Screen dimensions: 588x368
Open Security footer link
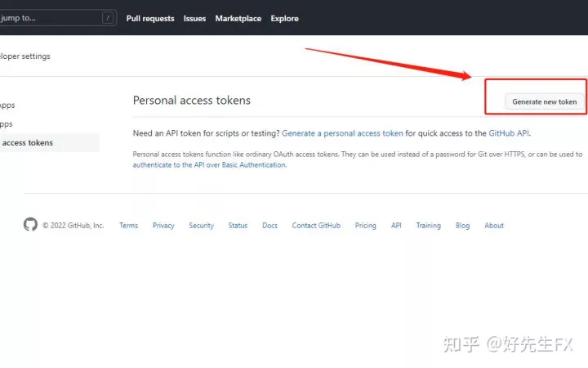click(x=202, y=226)
